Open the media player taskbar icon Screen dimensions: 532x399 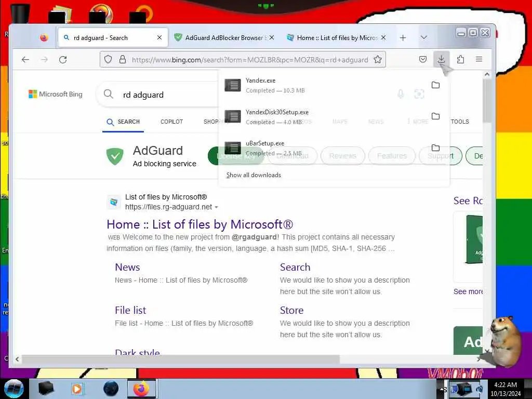click(x=77, y=389)
